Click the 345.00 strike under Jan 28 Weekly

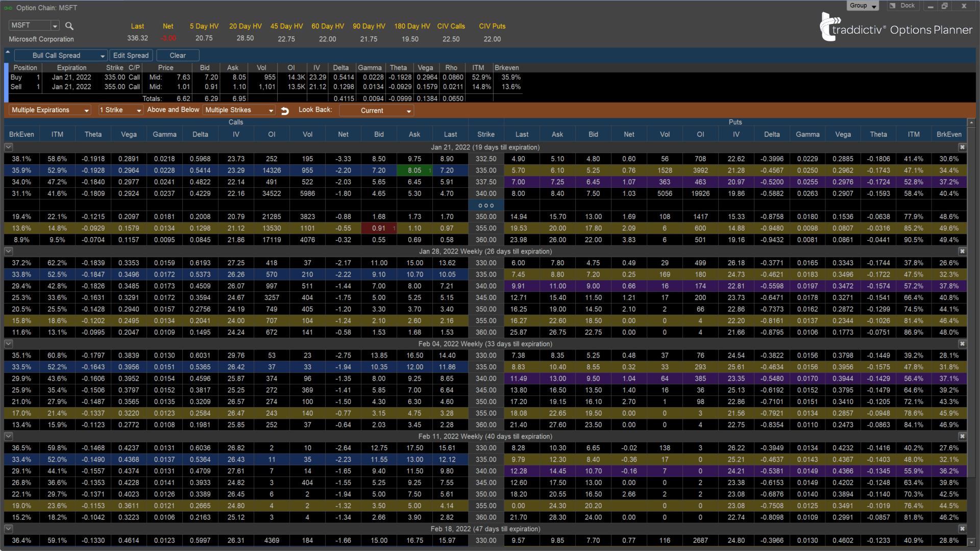tap(486, 298)
